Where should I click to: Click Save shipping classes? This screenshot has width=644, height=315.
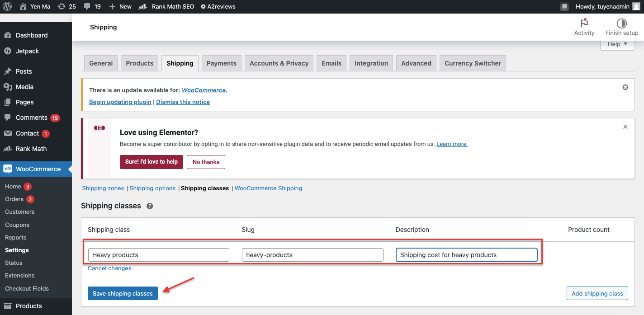(x=123, y=293)
